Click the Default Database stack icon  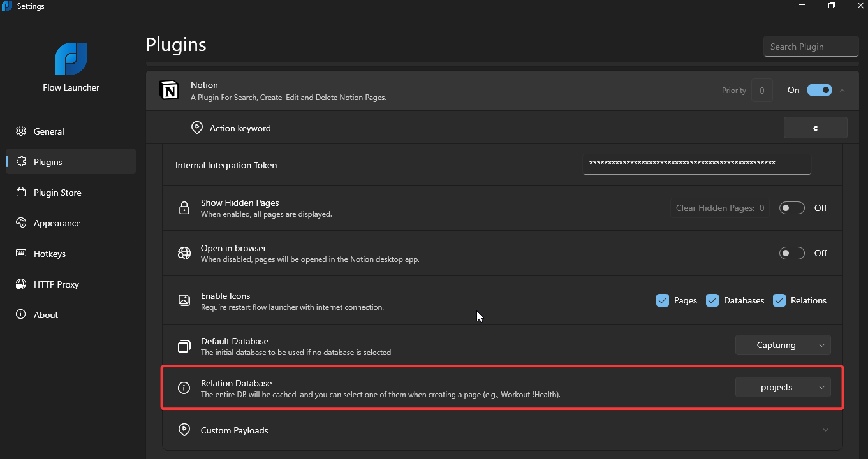point(184,346)
